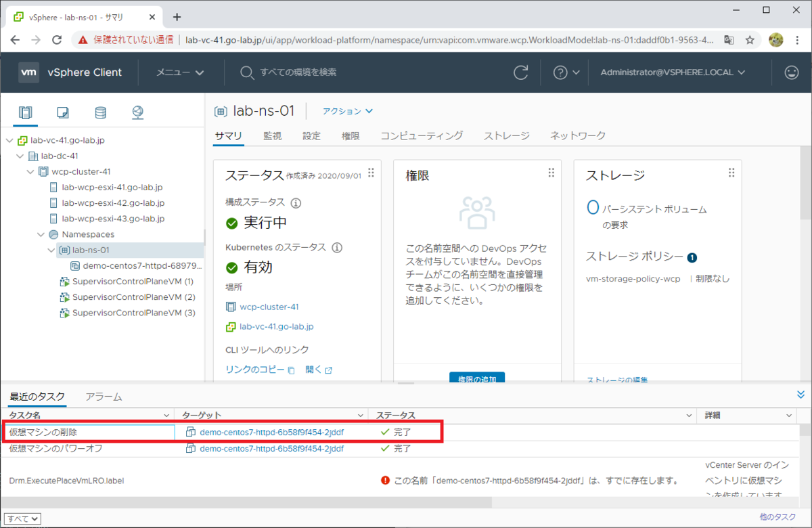This screenshot has width=812, height=528.
Task: Collapse lab-ns-01 tree node
Action: point(51,250)
